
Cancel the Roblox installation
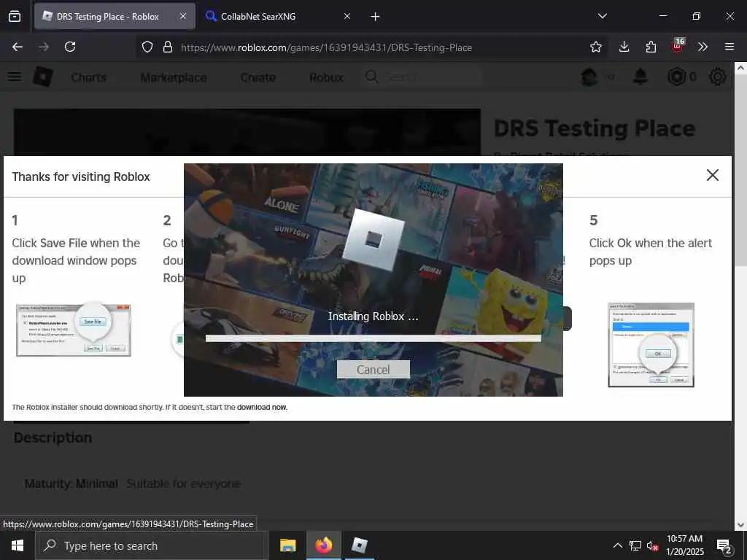pos(373,370)
